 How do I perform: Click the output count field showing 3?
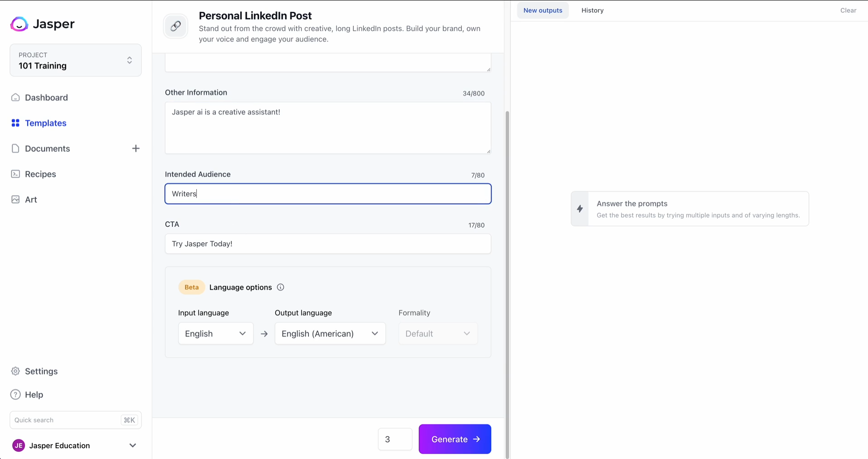(x=395, y=439)
